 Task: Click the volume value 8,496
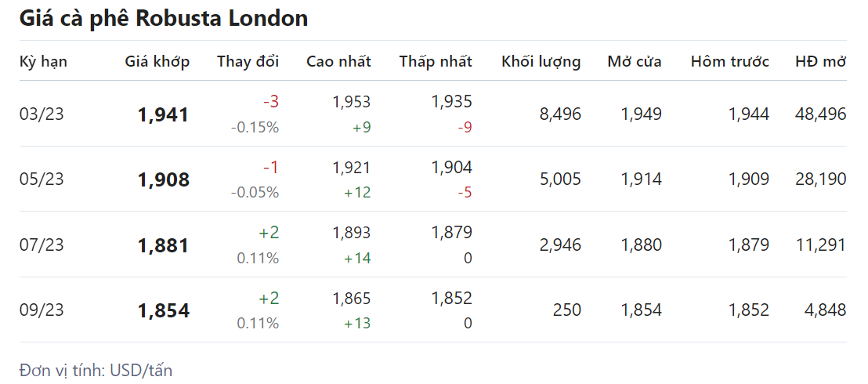tap(560, 114)
